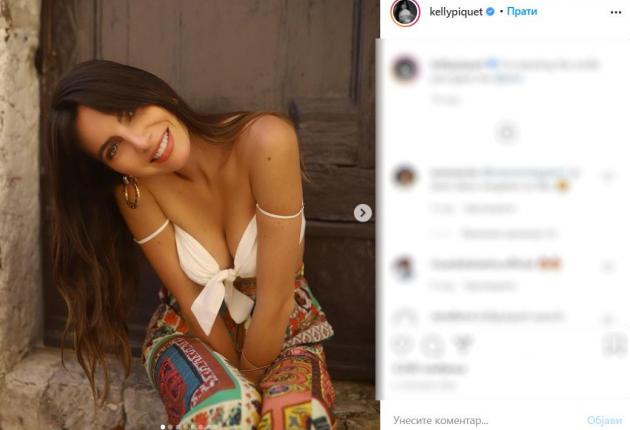Save post with blurred bookmark icon
The image size is (630, 430).
tap(615, 345)
